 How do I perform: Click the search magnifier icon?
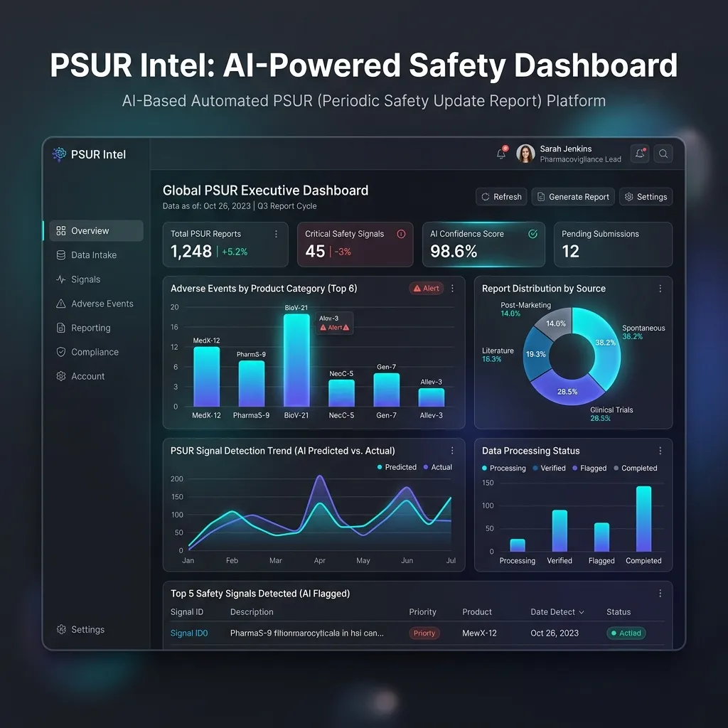pos(663,154)
